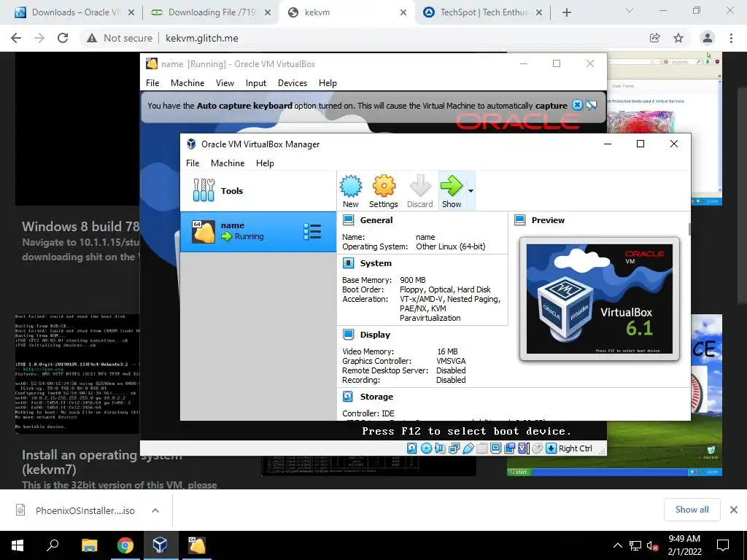Open Help menu in the running VM window
Screen dimensions: 747x560
[x=328, y=83]
